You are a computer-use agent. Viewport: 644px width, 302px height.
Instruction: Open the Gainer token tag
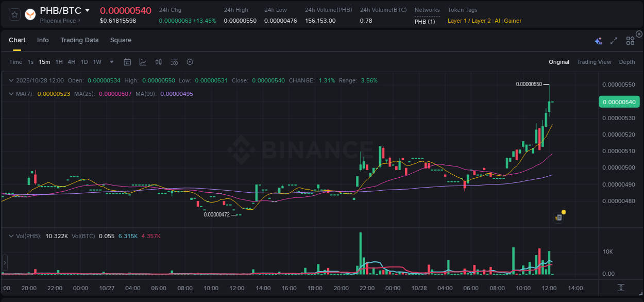(x=512, y=21)
